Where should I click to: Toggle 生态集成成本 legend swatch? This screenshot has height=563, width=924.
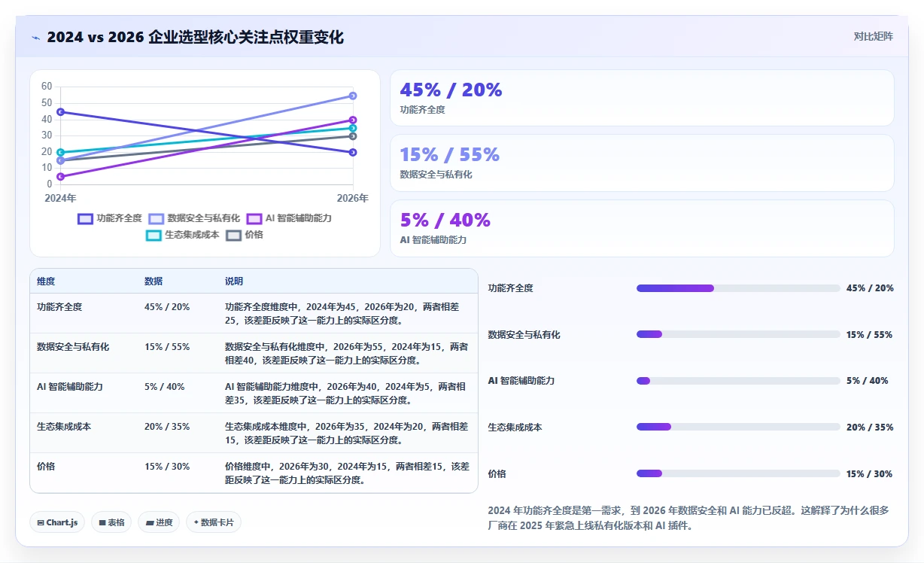pyautogui.click(x=153, y=235)
